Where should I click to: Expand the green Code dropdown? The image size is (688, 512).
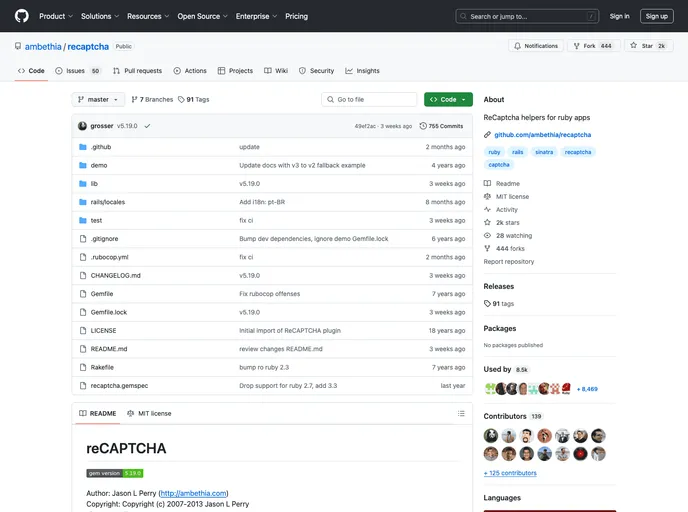coord(448,100)
